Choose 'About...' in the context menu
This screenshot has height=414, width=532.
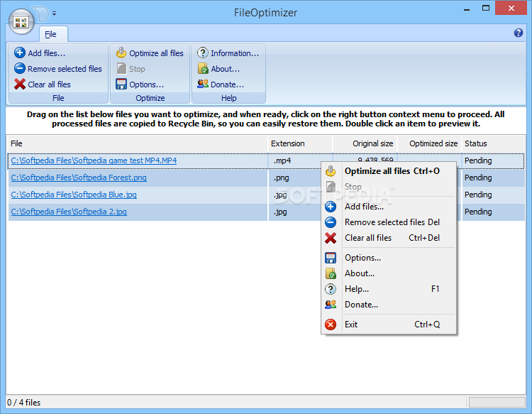click(x=389, y=273)
